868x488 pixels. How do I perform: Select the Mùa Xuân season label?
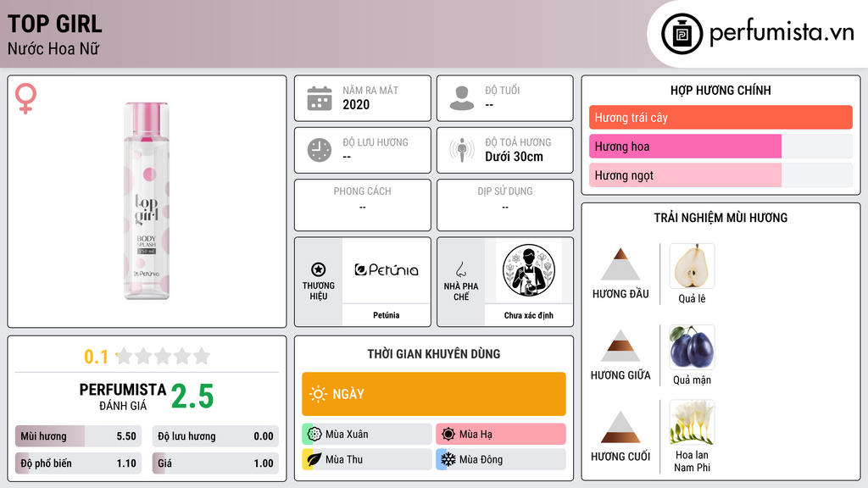point(347,435)
